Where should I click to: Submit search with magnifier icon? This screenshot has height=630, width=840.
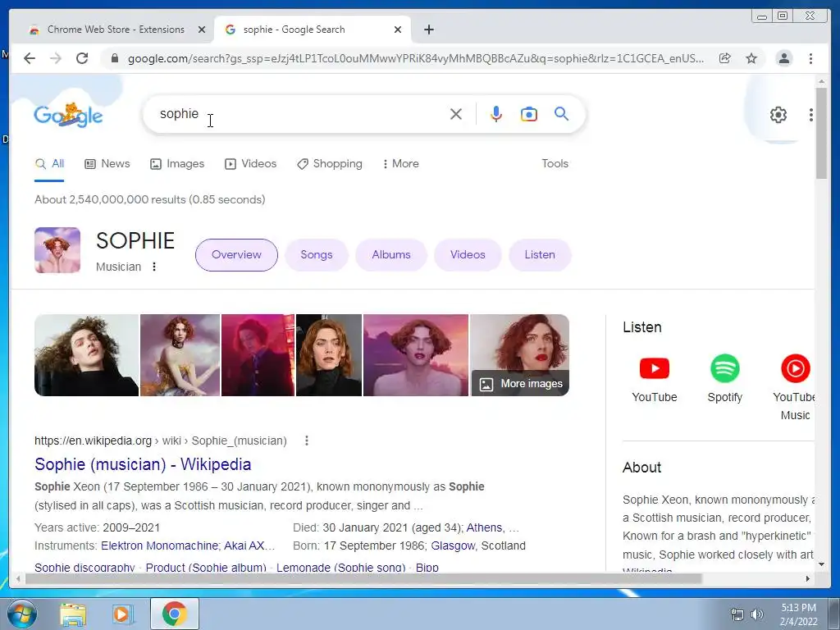coord(561,113)
